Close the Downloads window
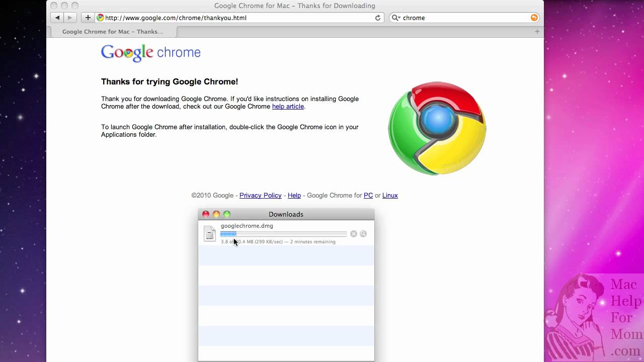Screen dimensions: 644x362 [x=206, y=214]
